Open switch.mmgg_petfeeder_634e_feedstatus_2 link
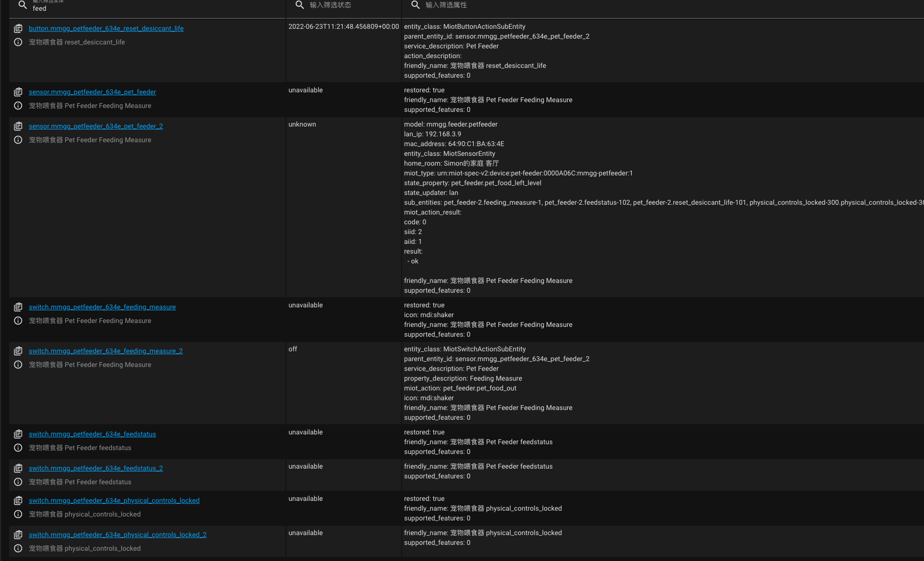This screenshot has width=924, height=561. (x=96, y=468)
